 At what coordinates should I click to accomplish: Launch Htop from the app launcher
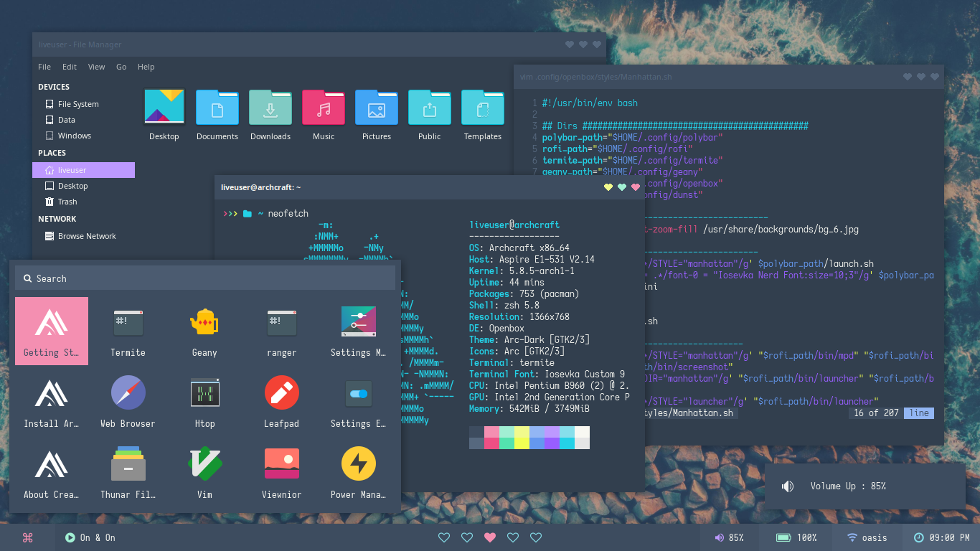(x=204, y=402)
